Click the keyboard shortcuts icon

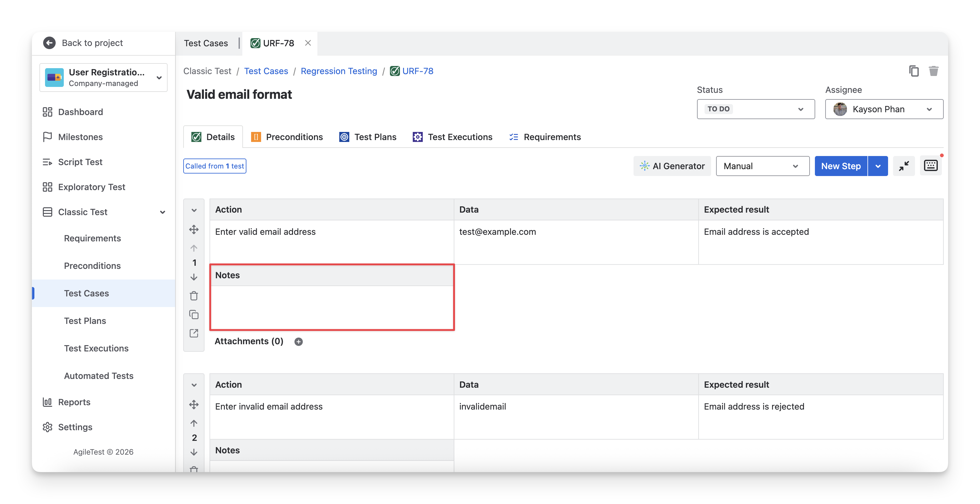tap(931, 166)
